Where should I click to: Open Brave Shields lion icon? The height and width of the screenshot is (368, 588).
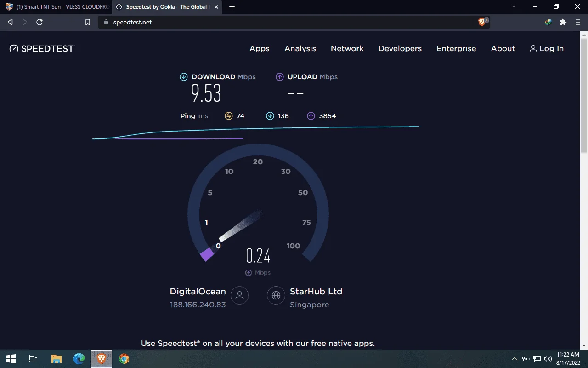tap(482, 22)
